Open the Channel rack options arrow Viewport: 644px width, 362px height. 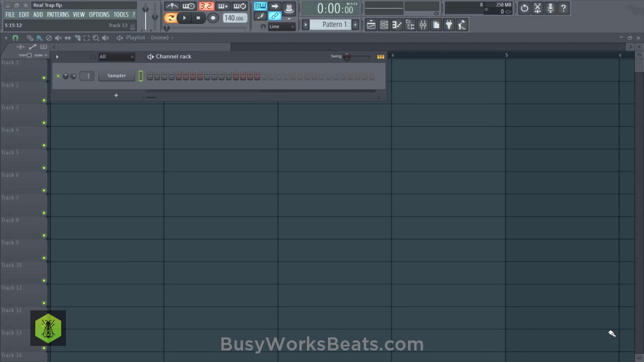click(x=57, y=57)
